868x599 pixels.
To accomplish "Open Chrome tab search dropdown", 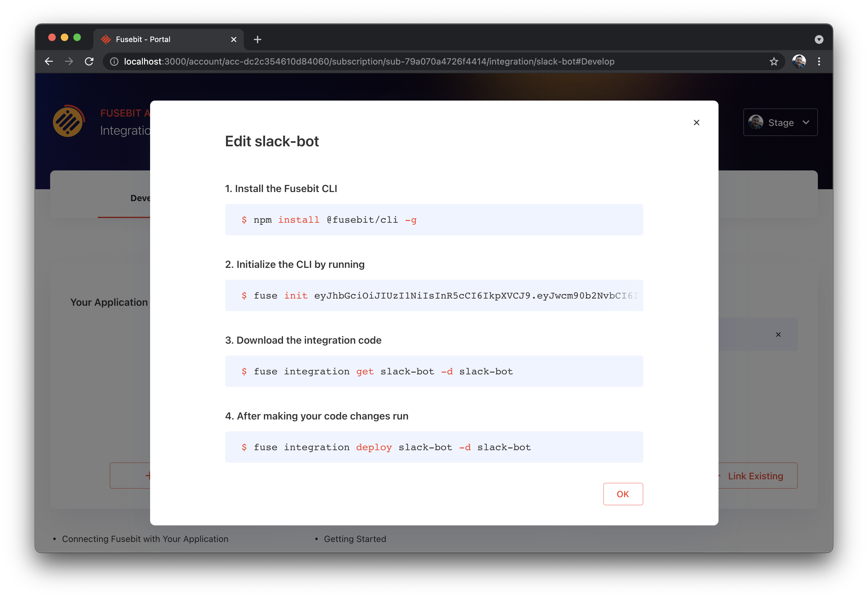I will tap(819, 39).
